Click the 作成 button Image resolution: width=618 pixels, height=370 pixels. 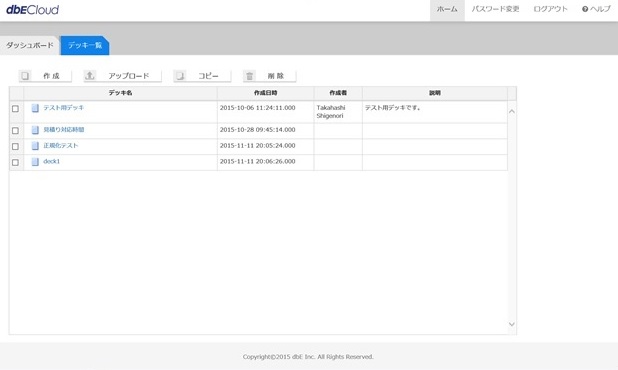tap(45, 76)
